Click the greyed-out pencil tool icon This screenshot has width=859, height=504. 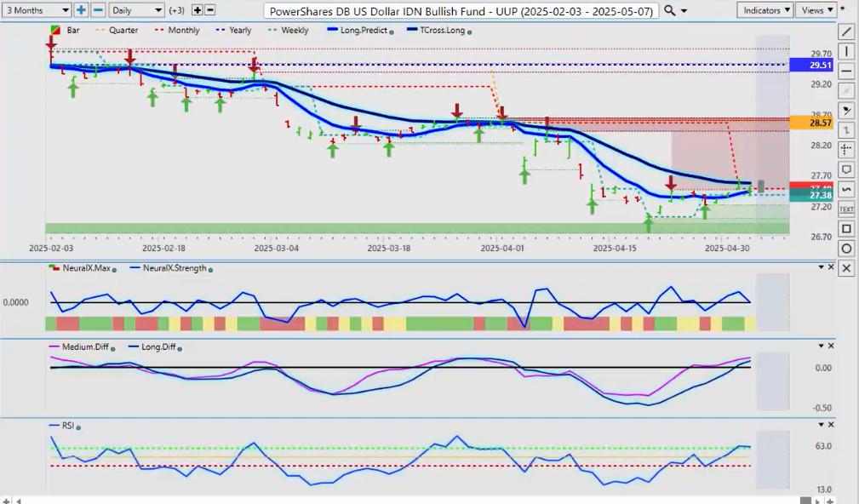(846, 91)
